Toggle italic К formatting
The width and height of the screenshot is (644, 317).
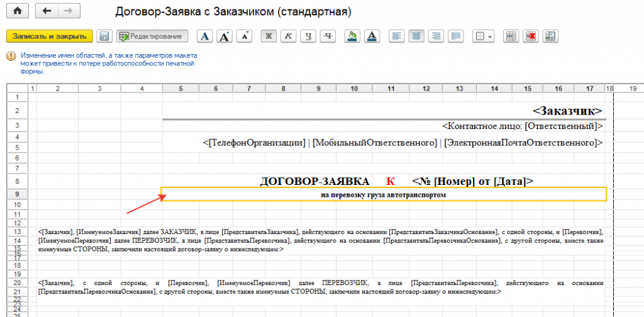tap(289, 36)
